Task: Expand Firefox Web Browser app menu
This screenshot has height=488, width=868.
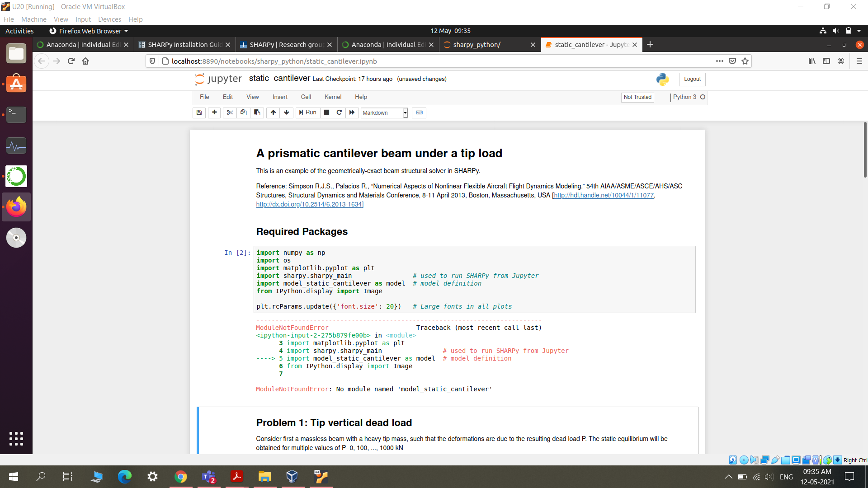Action: coord(89,31)
